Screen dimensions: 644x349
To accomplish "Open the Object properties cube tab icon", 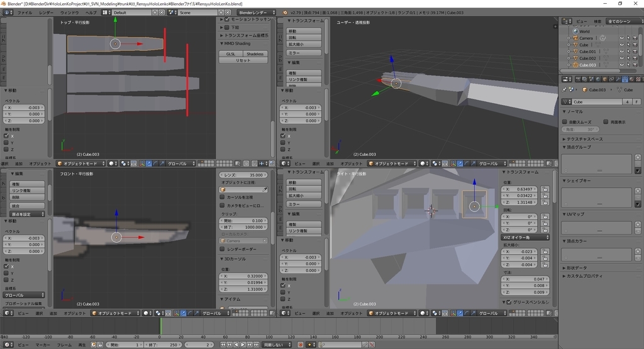I will click(x=604, y=79).
